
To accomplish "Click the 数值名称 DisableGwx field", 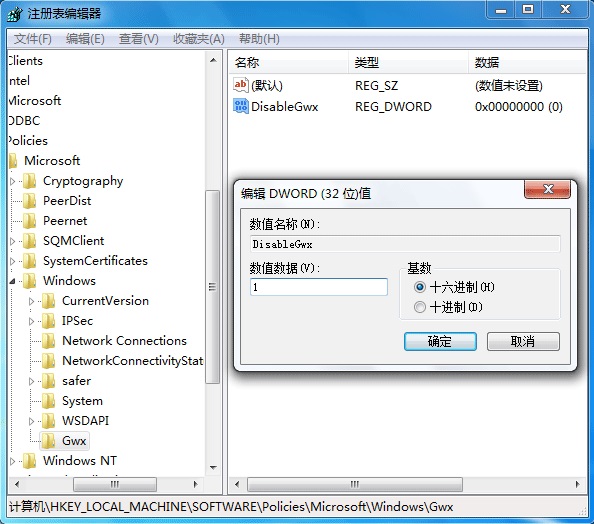I will click(x=405, y=244).
